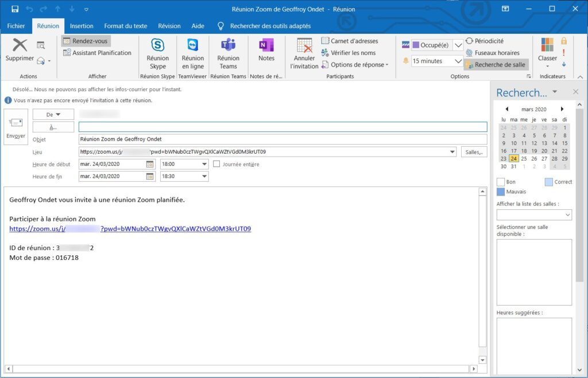Viewport: 588px width, 378px height.
Task: Open the start date calendar picker
Action: [x=150, y=164]
